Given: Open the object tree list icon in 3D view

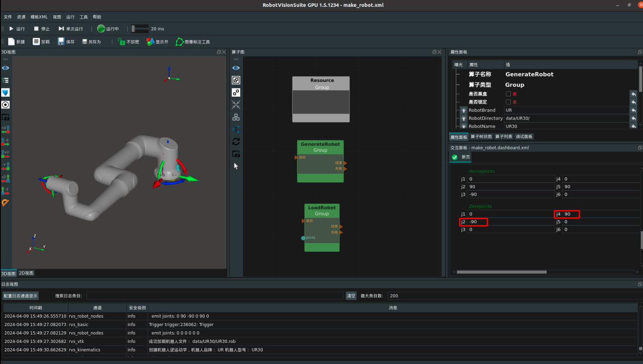Looking at the screenshot, I should (x=6, y=80).
